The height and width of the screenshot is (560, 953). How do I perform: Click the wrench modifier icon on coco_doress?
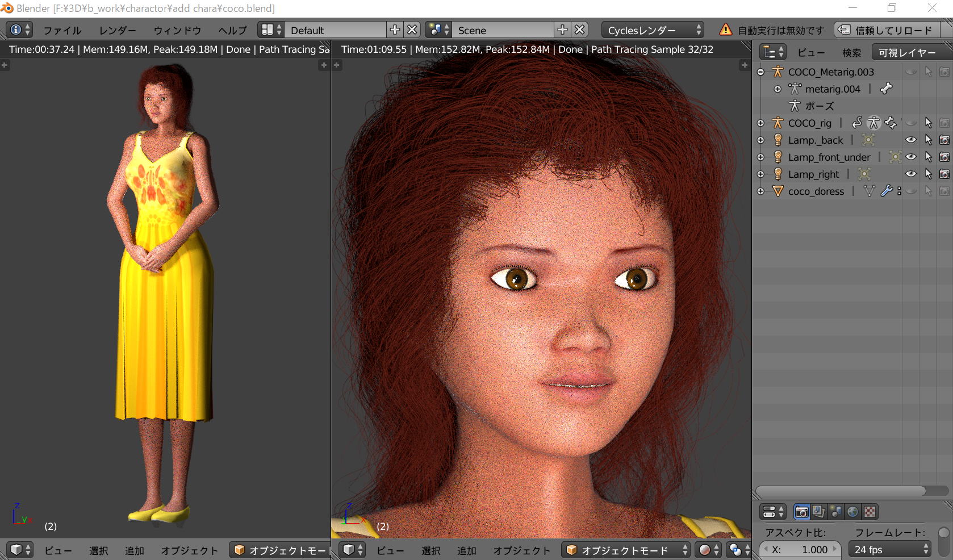click(886, 191)
